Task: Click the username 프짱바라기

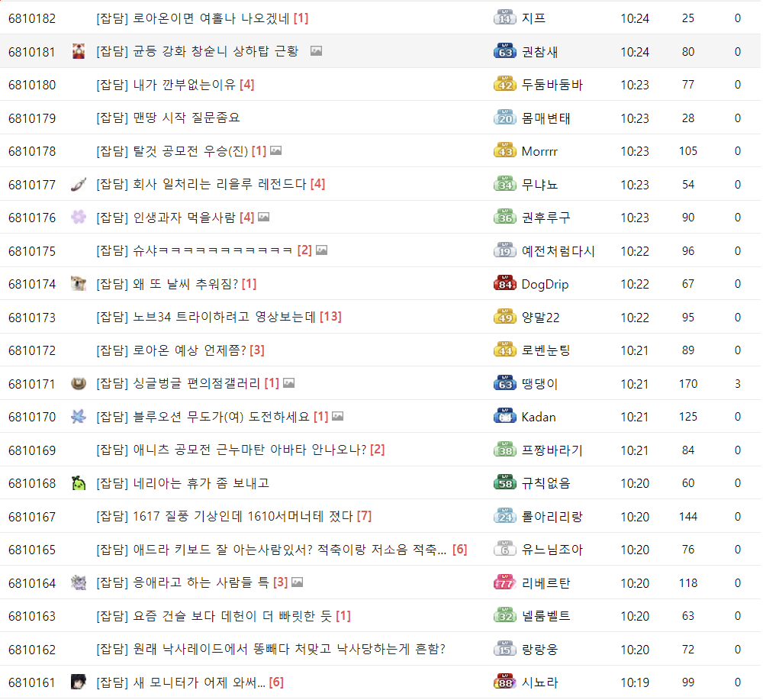Action: click(552, 450)
